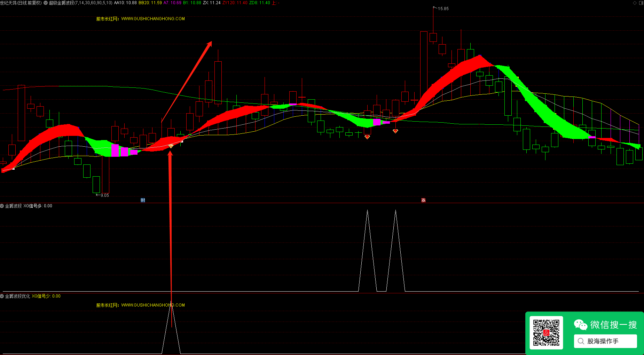
Task: Select the ZD8: 11.40 value
Action: coord(260,3)
